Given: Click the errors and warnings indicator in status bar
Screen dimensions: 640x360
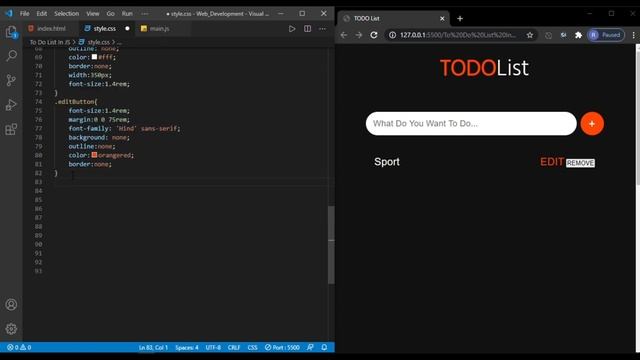Looking at the screenshot, I should coord(19,347).
